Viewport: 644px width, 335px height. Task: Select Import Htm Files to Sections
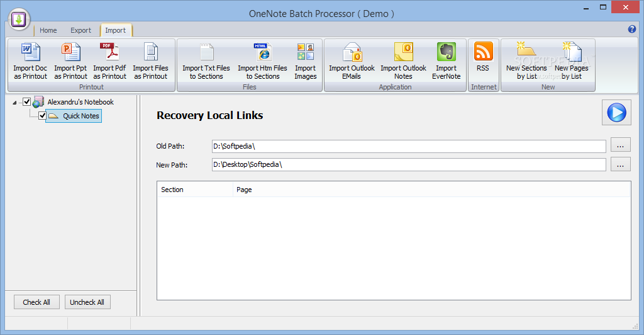[x=262, y=61]
